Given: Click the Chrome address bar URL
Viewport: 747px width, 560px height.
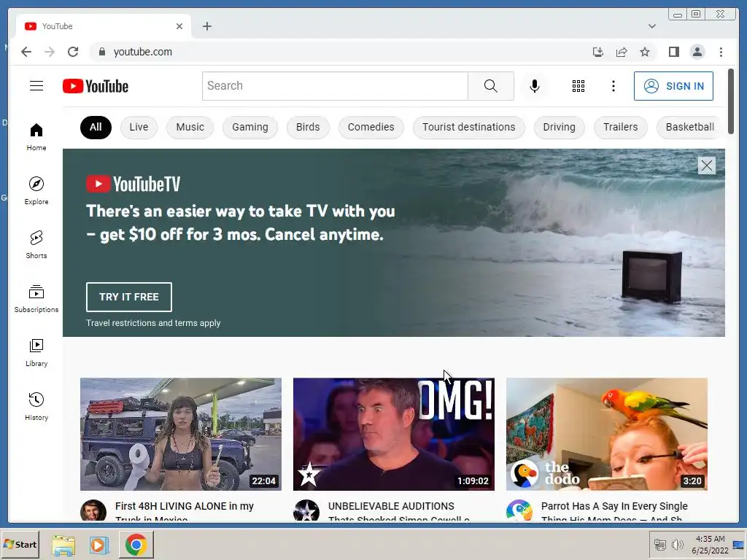Looking at the screenshot, I should [x=143, y=52].
